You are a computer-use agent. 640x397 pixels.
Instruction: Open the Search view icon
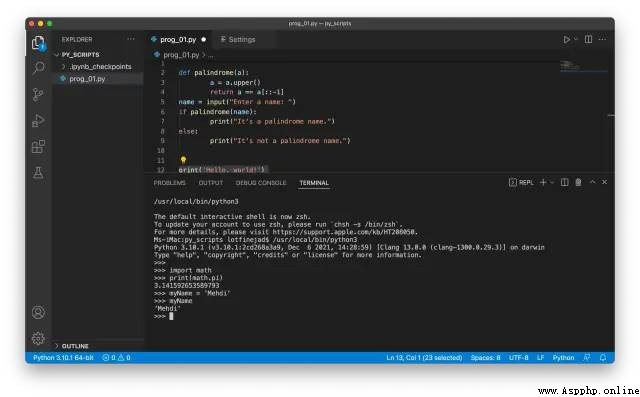(x=38, y=67)
